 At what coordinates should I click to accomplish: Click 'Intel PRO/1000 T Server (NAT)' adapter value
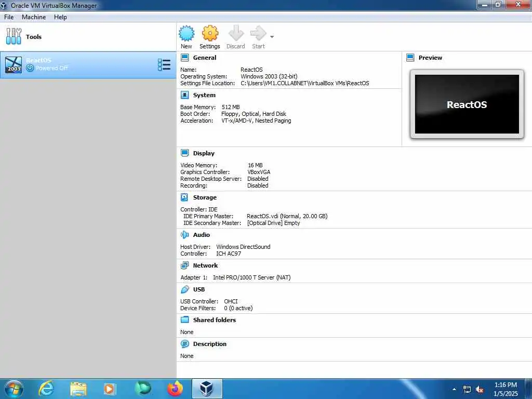252,277
